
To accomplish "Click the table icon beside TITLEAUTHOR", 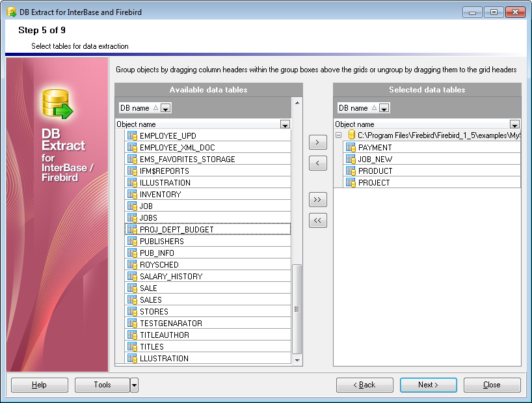I will tap(132, 335).
